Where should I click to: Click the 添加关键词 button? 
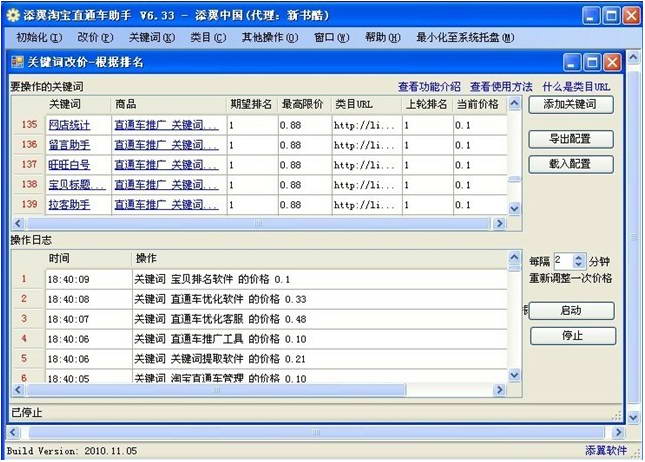tap(571, 104)
